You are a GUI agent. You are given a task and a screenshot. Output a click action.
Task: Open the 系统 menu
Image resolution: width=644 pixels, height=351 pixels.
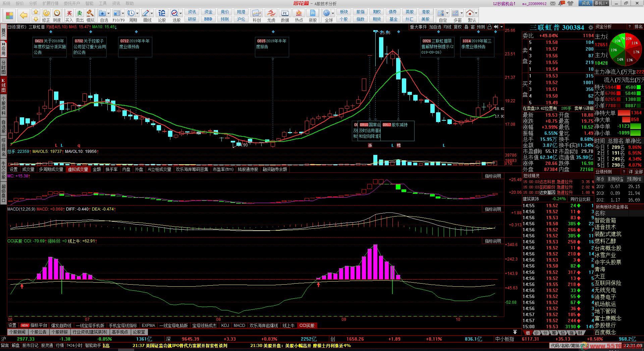(6, 3)
